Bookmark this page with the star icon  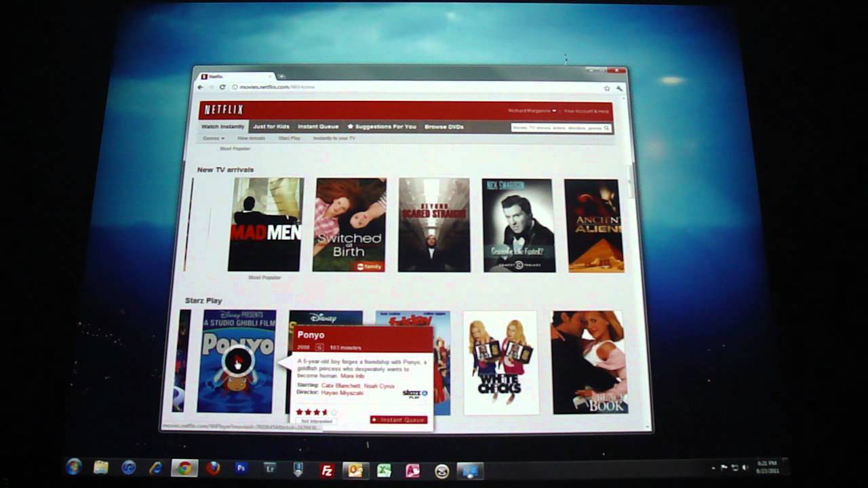click(x=607, y=88)
